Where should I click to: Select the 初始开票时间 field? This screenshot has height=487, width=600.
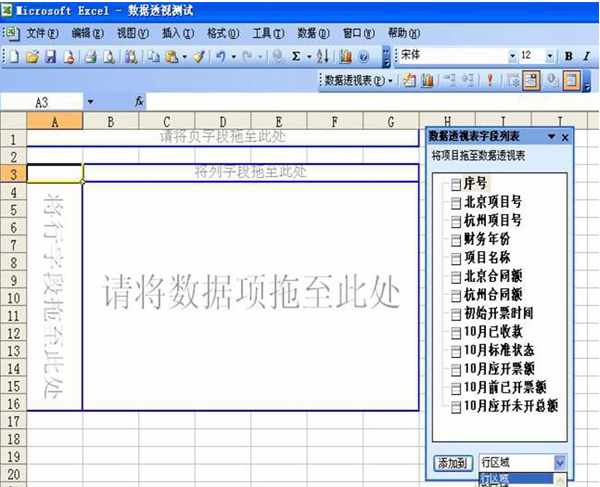coord(498,313)
